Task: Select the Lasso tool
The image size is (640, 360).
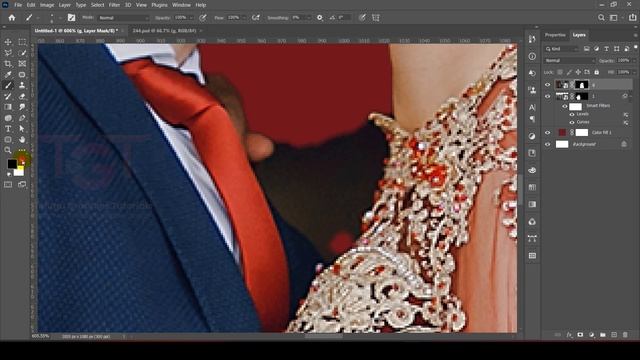Action: pyautogui.click(x=8, y=53)
